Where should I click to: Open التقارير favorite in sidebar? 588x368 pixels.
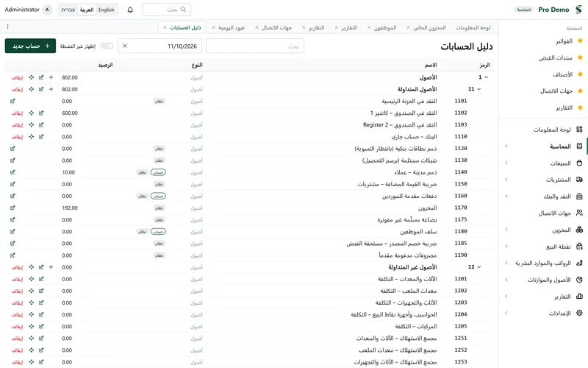click(564, 107)
